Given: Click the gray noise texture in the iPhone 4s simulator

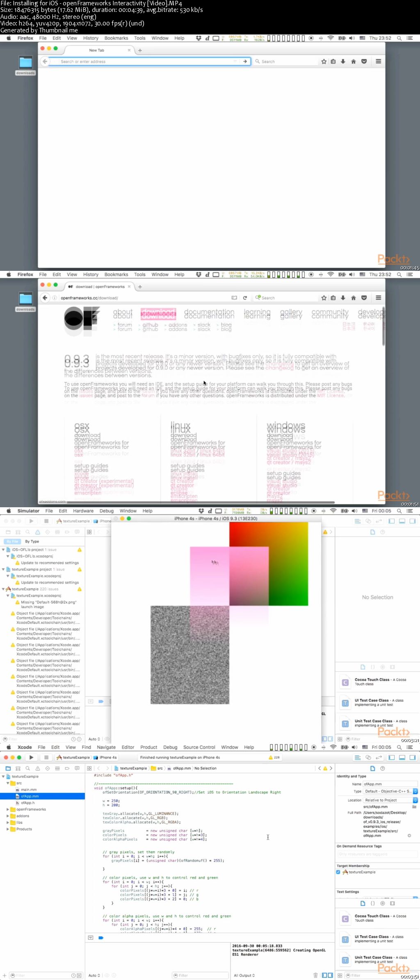Looking at the screenshot, I should 189,655.
